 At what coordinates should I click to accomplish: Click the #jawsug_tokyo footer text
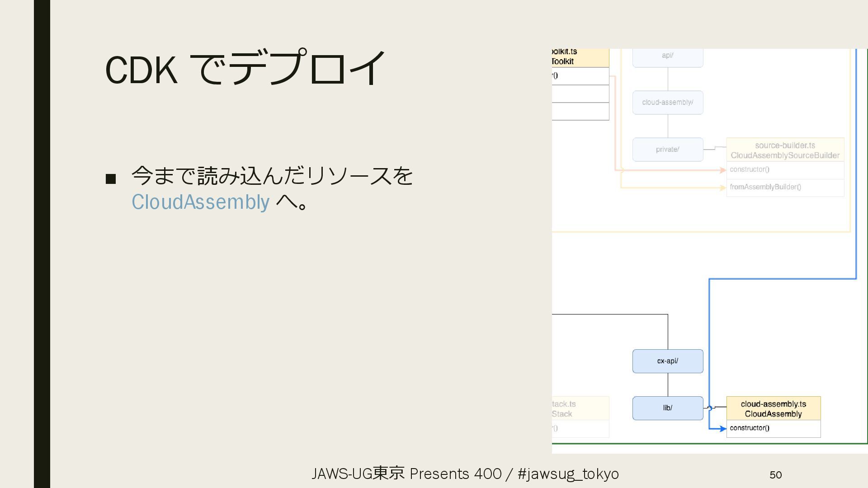(x=568, y=474)
